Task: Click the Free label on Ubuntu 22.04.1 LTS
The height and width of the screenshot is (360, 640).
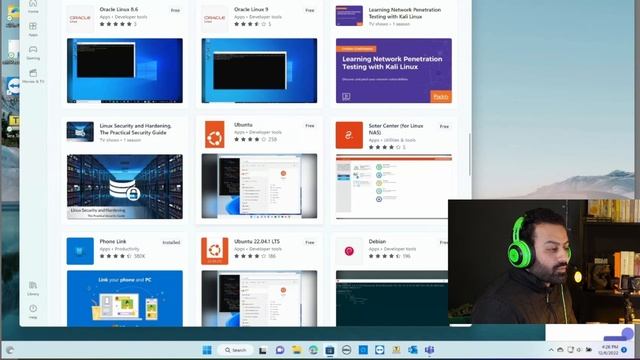Action: click(310, 242)
